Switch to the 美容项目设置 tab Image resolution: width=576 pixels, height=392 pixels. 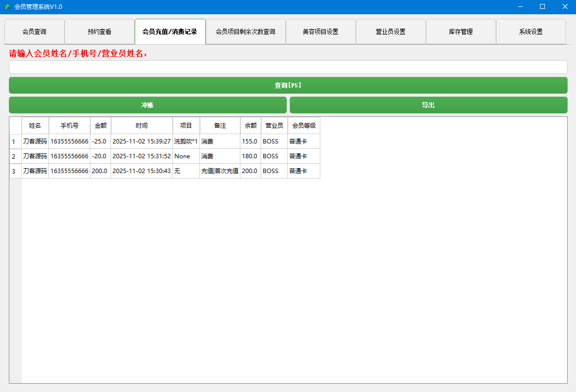point(320,31)
